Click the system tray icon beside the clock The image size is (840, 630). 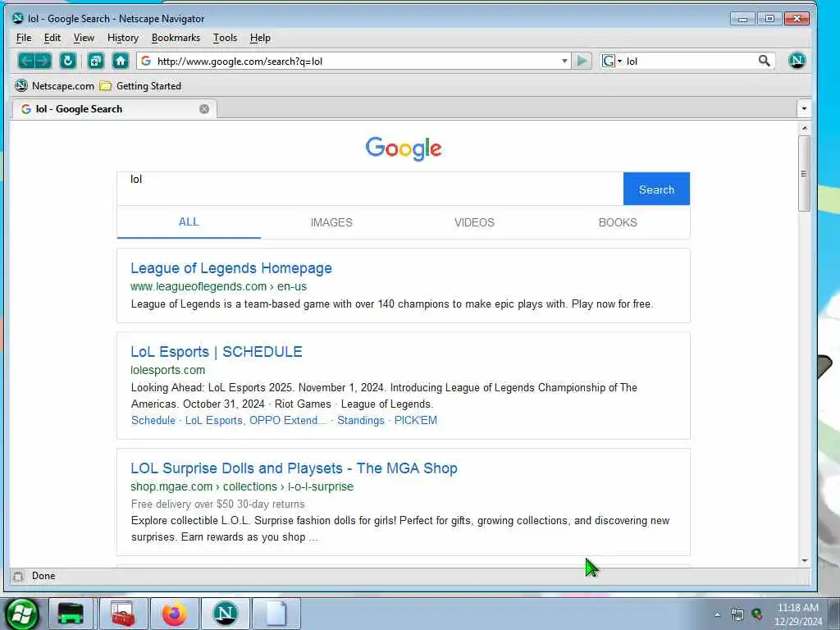click(757, 614)
